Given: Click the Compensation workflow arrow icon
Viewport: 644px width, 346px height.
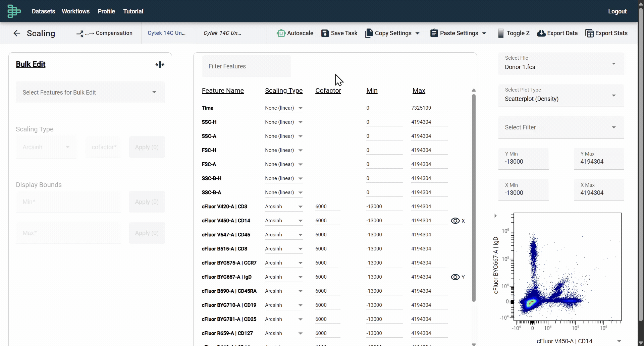Looking at the screenshot, I should pos(80,34).
